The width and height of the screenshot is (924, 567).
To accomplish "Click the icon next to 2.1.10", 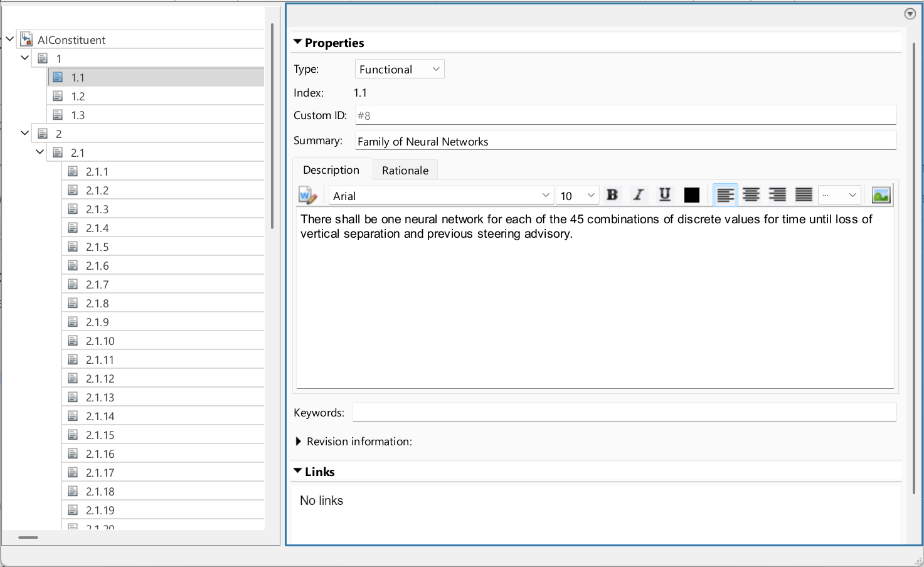I will click(73, 341).
